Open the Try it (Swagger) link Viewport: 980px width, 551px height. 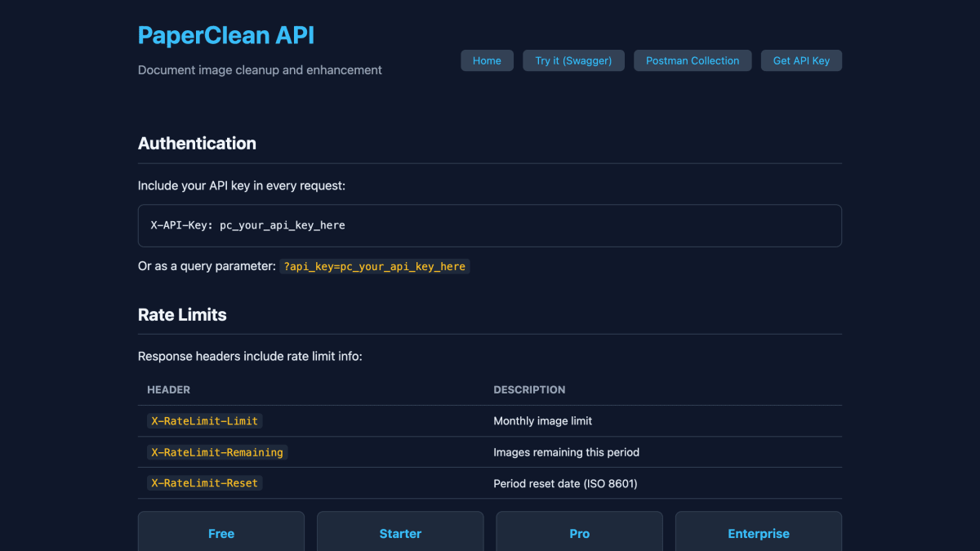[x=573, y=60]
